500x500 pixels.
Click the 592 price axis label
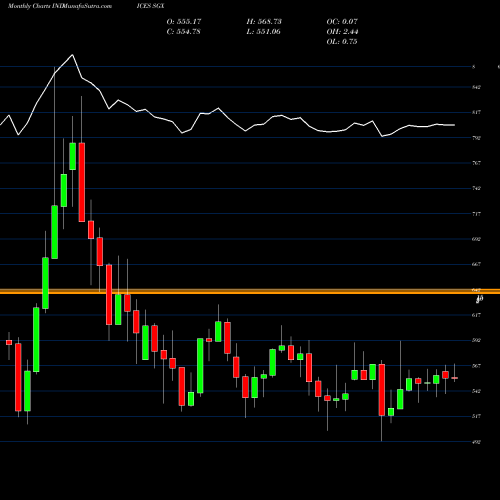476,340
